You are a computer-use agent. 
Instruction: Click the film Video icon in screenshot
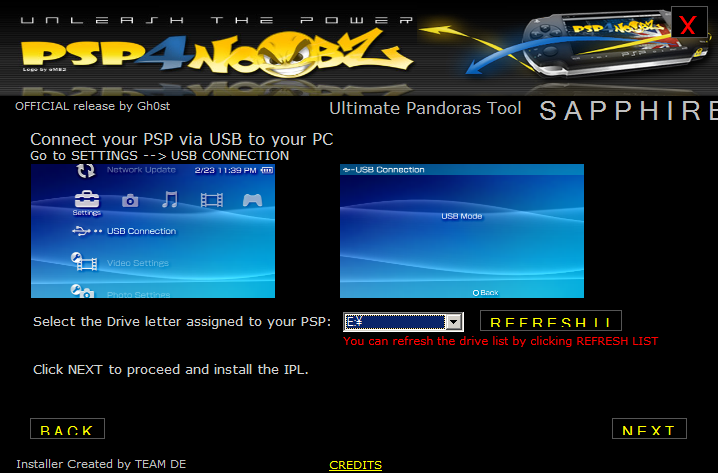pos(212,200)
